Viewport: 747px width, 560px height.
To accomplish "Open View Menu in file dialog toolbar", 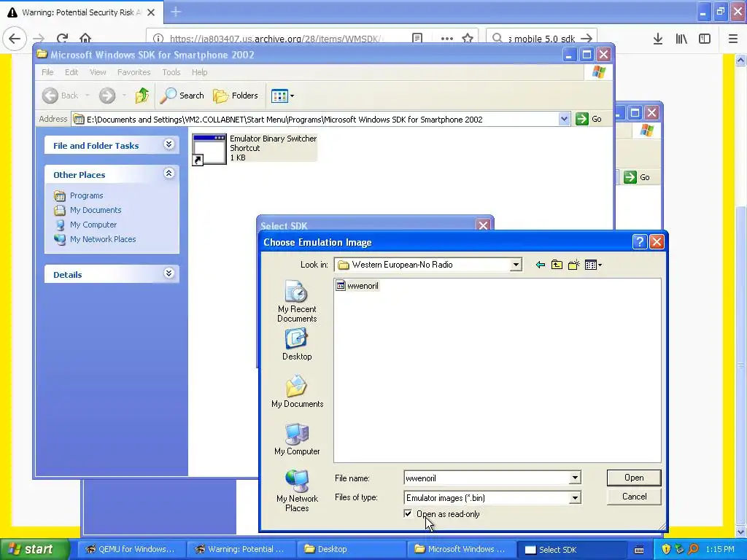I will point(593,265).
